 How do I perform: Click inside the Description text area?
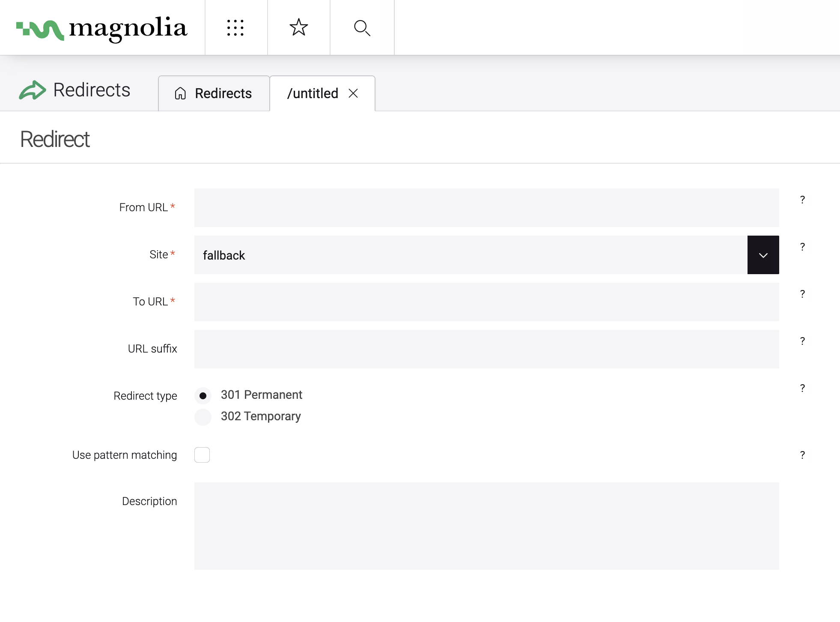(x=486, y=526)
